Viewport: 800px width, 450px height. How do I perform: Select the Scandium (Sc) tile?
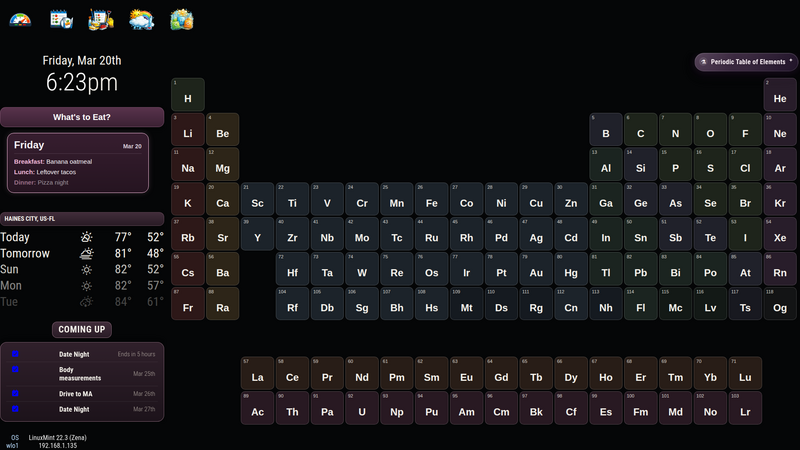pos(258,199)
